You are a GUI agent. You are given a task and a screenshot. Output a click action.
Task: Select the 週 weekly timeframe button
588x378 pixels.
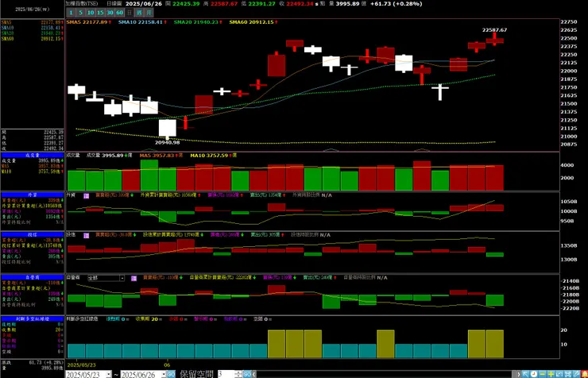pos(139,13)
